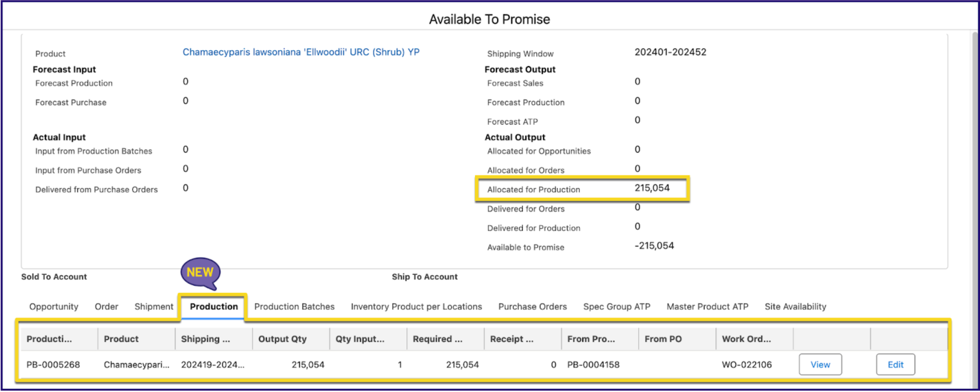This screenshot has width=980, height=392.
Task: Open the Purchase Orders tab
Action: point(532,307)
